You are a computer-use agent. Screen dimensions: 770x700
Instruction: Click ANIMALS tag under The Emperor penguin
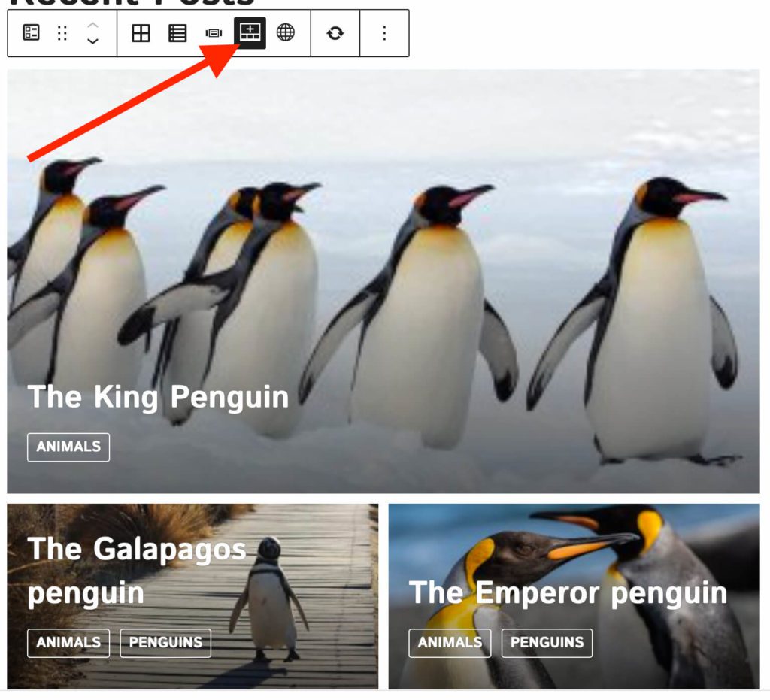(450, 643)
